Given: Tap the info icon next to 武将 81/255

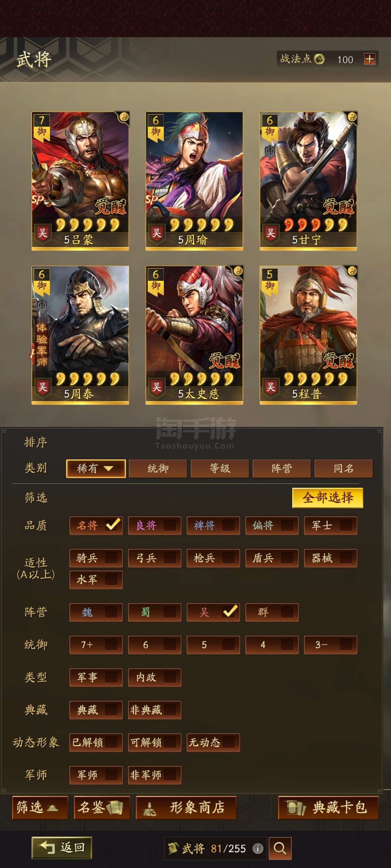Looking at the screenshot, I should [x=258, y=848].
